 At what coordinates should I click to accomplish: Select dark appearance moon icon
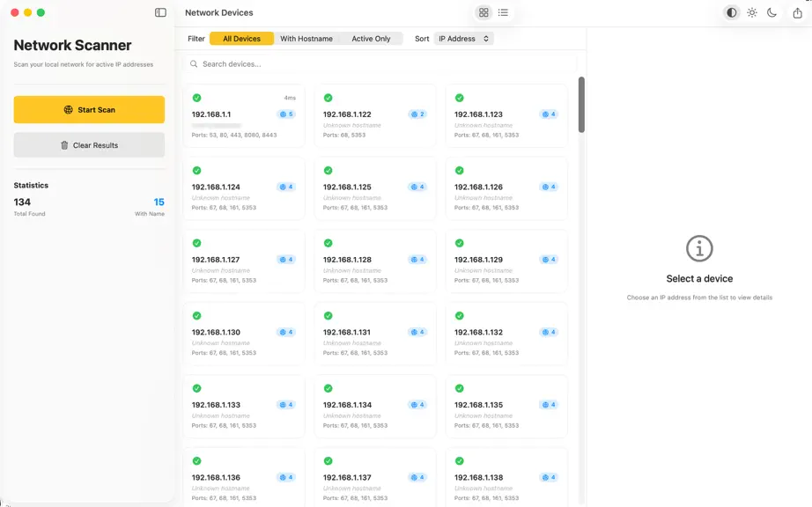pos(771,12)
